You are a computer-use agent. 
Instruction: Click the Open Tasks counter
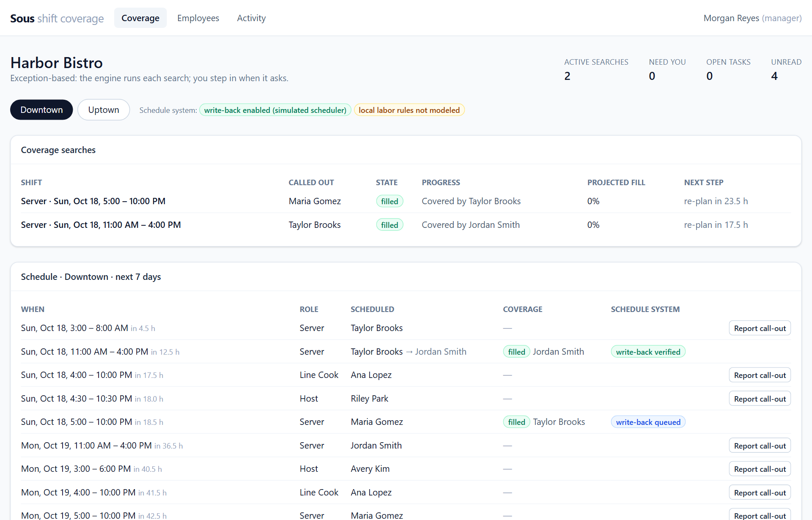pyautogui.click(x=728, y=70)
